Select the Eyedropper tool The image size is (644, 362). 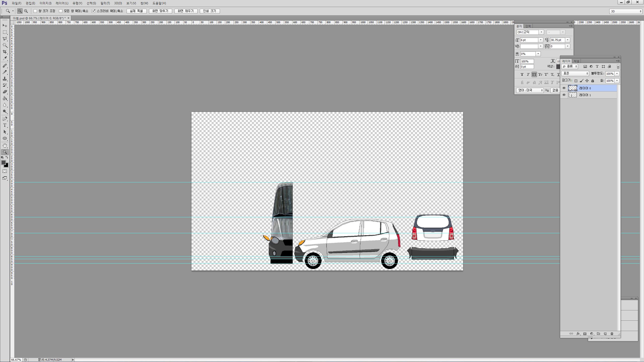click(x=5, y=58)
